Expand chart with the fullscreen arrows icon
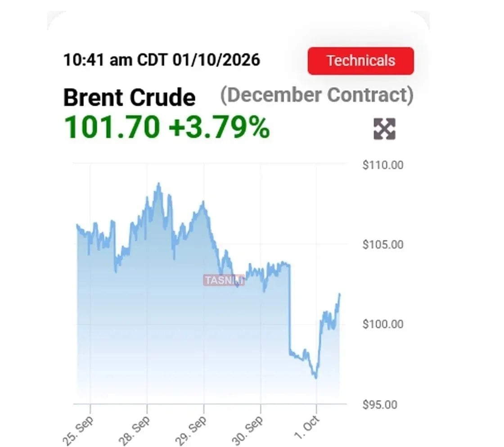This screenshot has height=447, width=504. [x=384, y=129]
